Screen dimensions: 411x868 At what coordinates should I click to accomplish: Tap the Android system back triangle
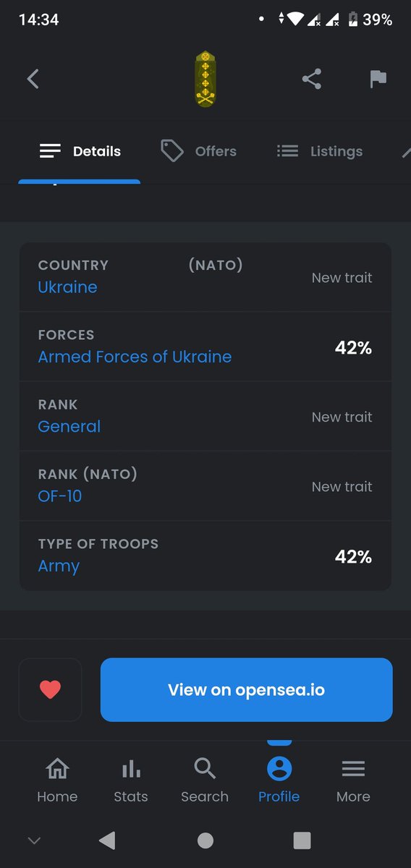(107, 840)
